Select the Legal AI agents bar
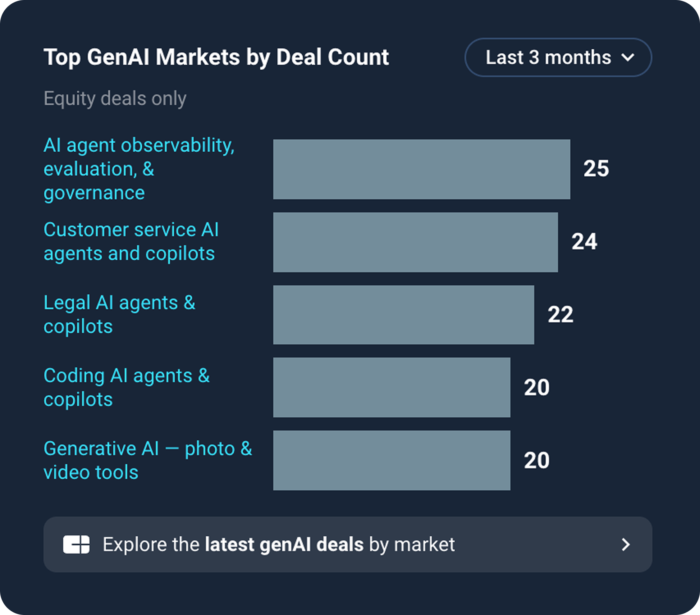Image resolution: width=700 pixels, height=615 pixels. pyautogui.click(x=403, y=315)
